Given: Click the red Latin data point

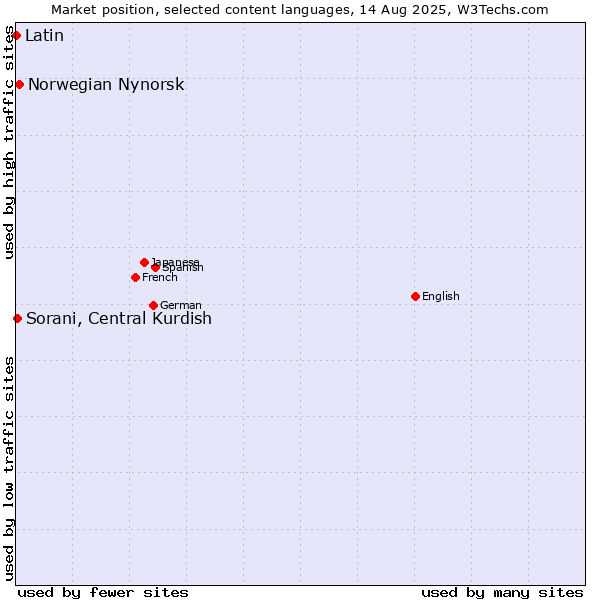Looking at the screenshot, I should (16, 36).
